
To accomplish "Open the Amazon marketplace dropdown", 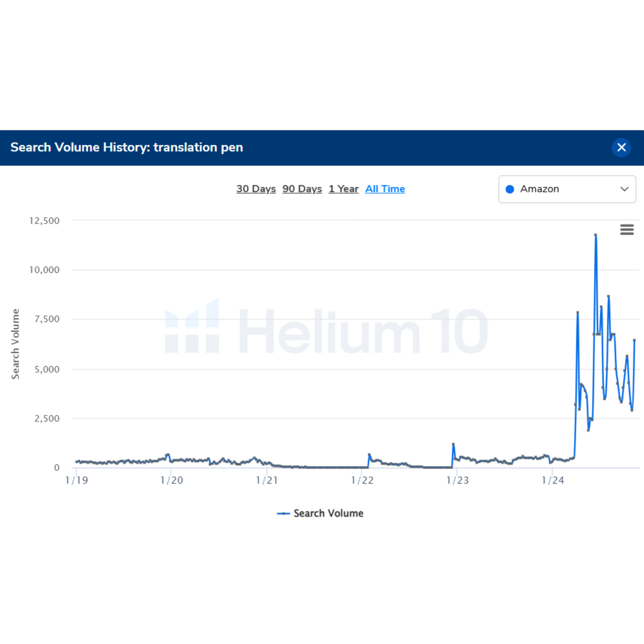I will click(x=567, y=189).
